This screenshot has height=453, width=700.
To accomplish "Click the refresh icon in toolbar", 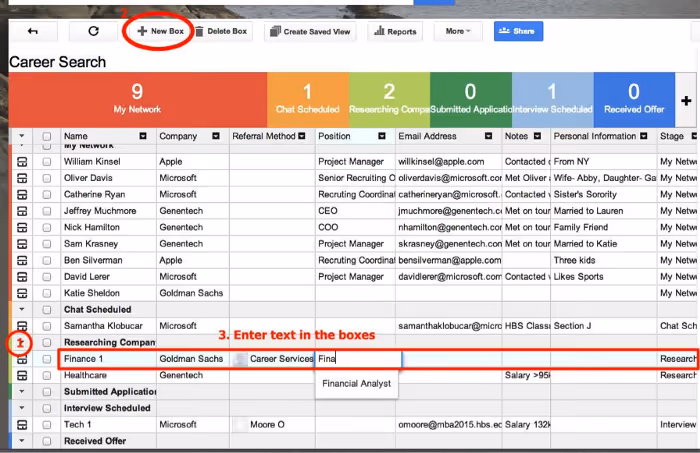I will click(x=93, y=31).
